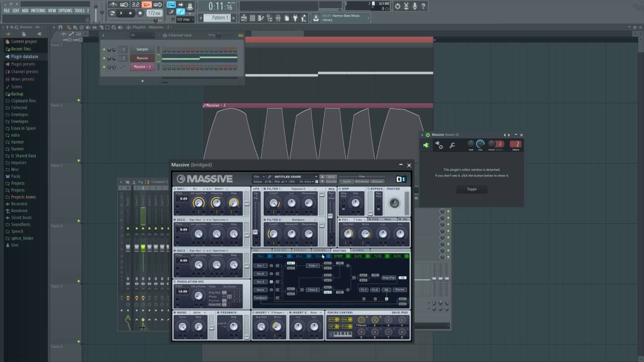Click the add channel plus in Channel rack
The image size is (644, 362).
tap(142, 81)
